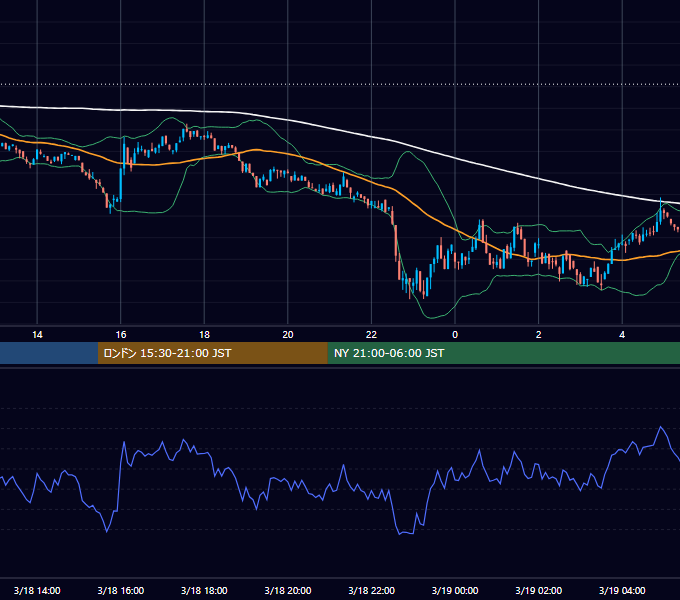This screenshot has width=680, height=600.
Task: Click hour label 14 on price chart axis
Action: [37, 335]
